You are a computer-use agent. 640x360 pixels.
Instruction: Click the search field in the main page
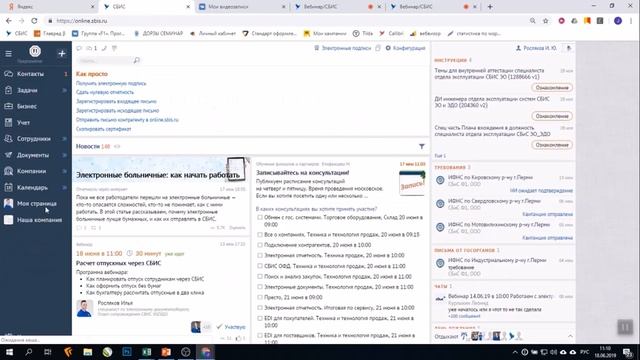pos(108,60)
